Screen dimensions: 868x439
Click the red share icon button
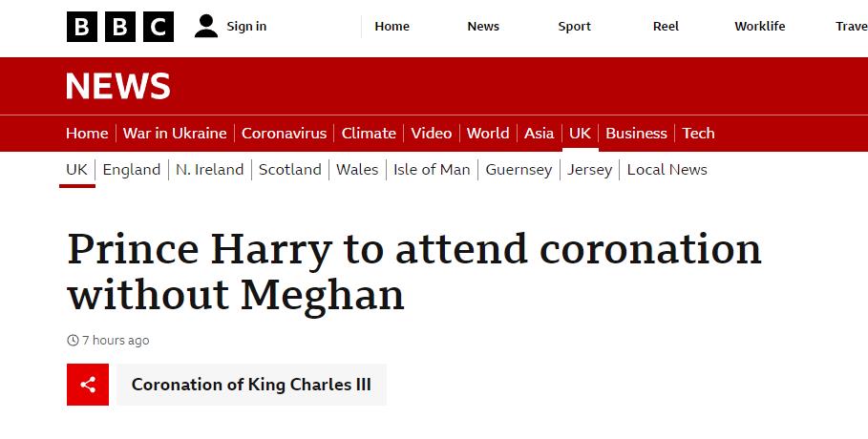(x=88, y=385)
